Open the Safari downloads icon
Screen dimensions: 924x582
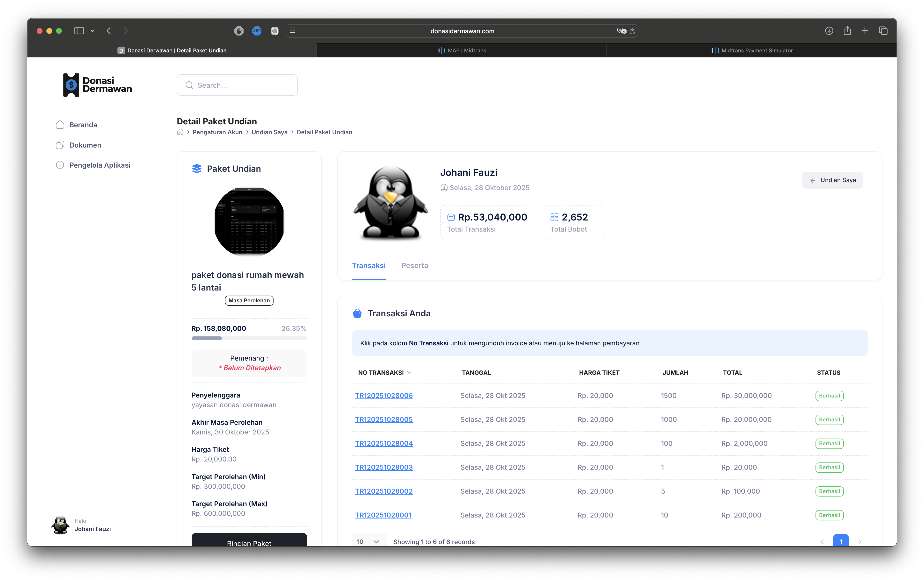(x=829, y=31)
